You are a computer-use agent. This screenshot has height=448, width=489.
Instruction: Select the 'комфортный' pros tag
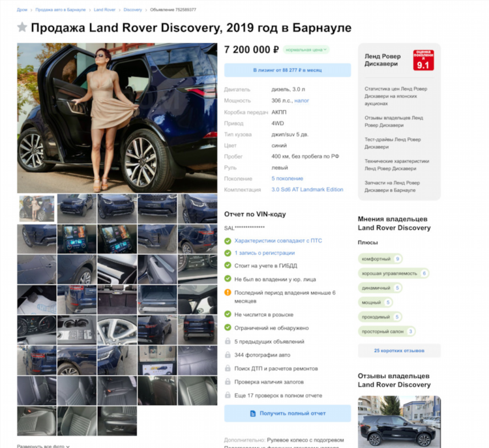pyautogui.click(x=380, y=259)
